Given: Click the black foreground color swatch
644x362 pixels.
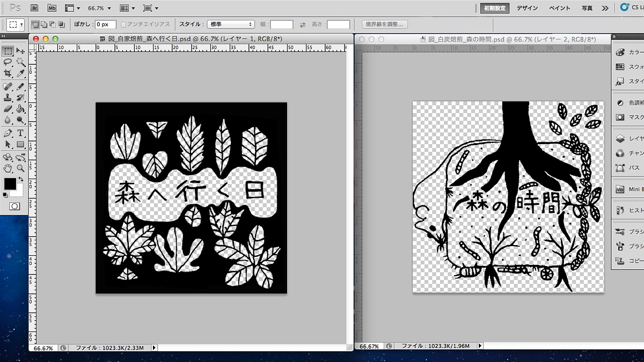Looking at the screenshot, I should (x=9, y=184).
